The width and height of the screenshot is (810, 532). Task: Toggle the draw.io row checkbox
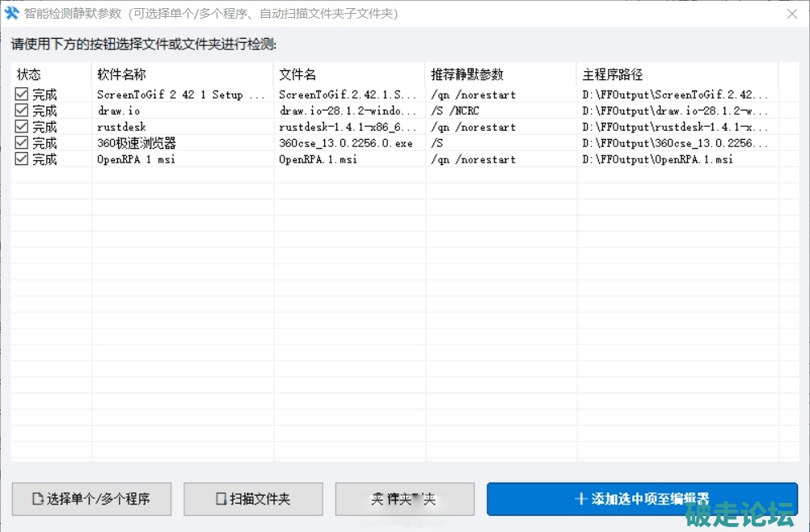[x=22, y=111]
